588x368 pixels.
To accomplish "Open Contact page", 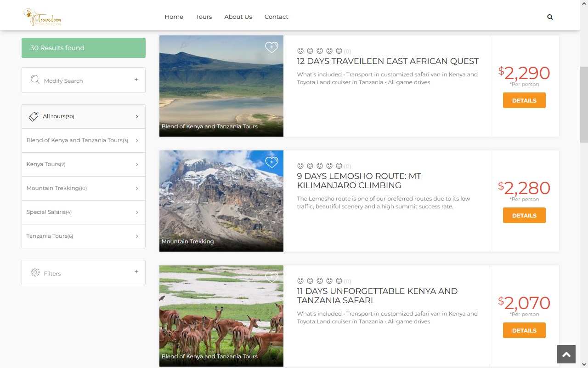I will [x=276, y=17].
